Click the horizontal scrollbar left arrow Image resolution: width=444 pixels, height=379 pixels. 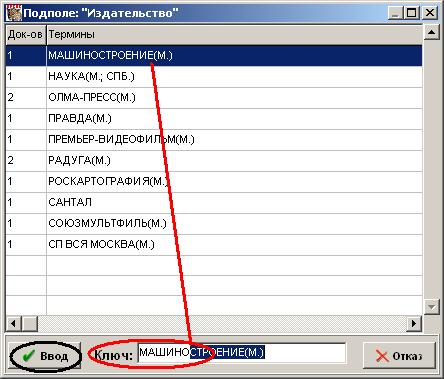[14, 323]
